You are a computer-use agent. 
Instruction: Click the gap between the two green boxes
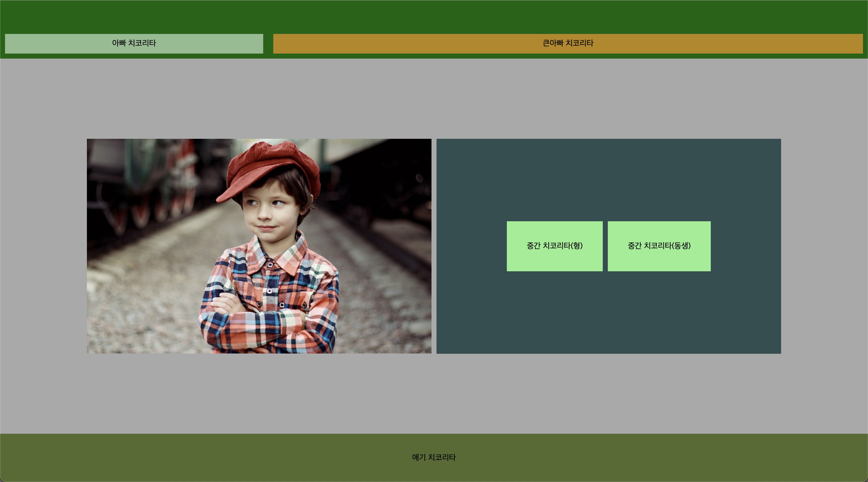605,246
